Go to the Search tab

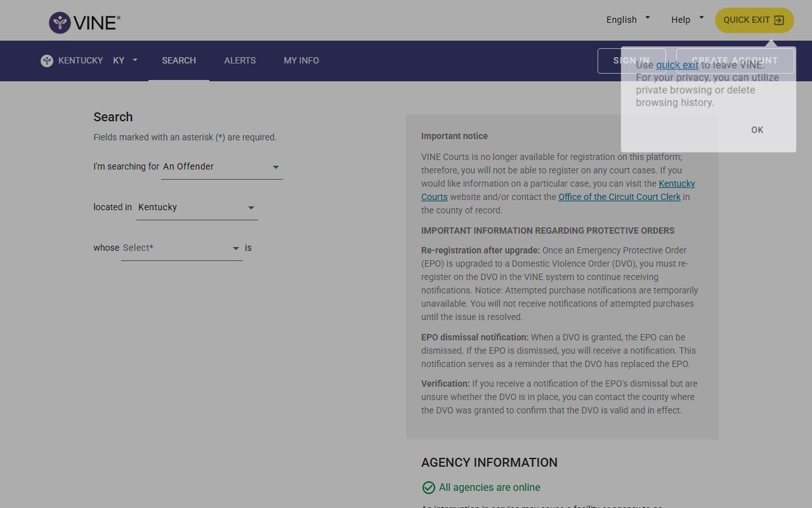(x=179, y=61)
